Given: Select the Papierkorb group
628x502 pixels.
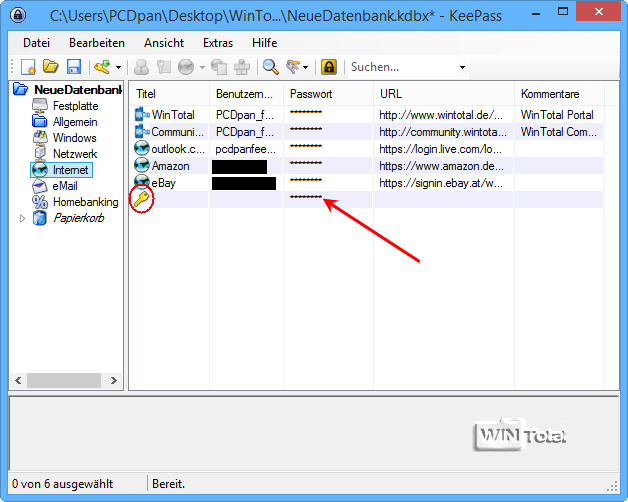Looking at the screenshot, I should click(x=78, y=218).
